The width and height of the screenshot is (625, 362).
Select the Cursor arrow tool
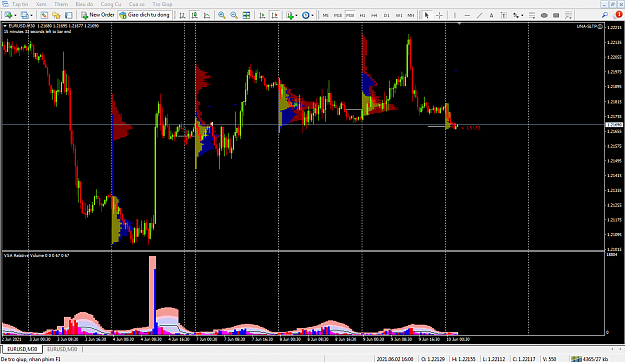point(426,15)
